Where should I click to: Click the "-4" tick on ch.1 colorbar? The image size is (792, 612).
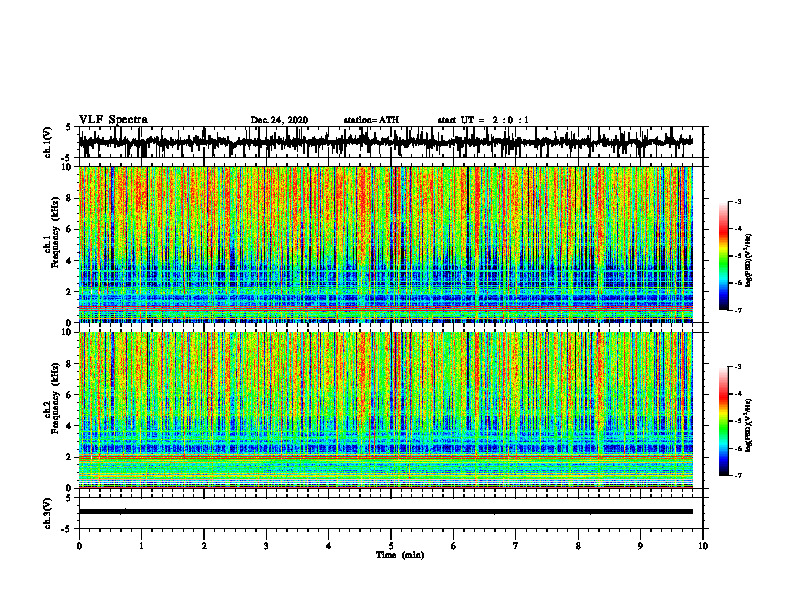click(737, 229)
